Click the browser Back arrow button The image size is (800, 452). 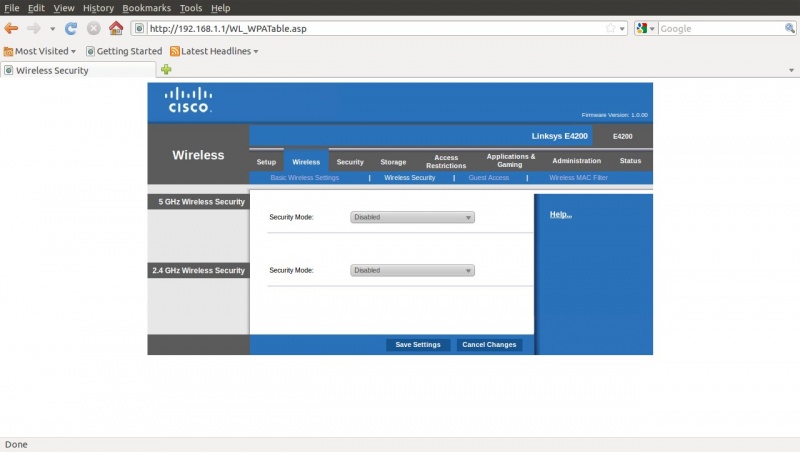coord(11,29)
